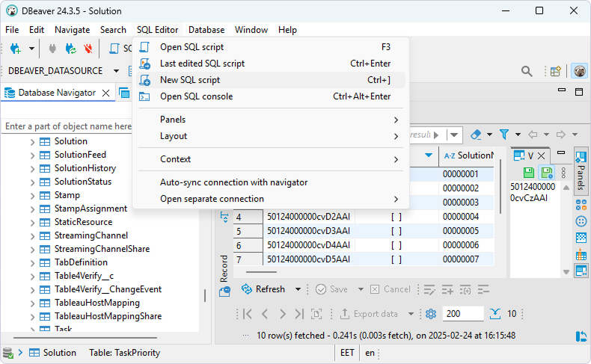Click the New Database Connection plug icon
This screenshot has width=591, height=364.
point(15,49)
